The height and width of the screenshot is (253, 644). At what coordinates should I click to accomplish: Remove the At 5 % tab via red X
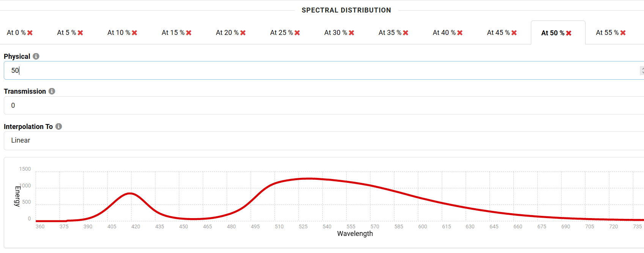tap(80, 33)
